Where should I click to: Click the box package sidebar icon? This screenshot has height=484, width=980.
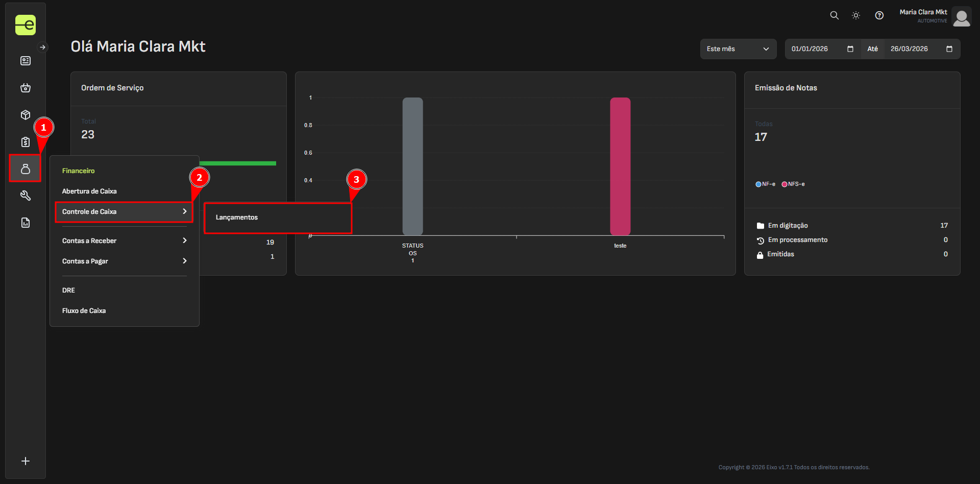click(x=26, y=115)
